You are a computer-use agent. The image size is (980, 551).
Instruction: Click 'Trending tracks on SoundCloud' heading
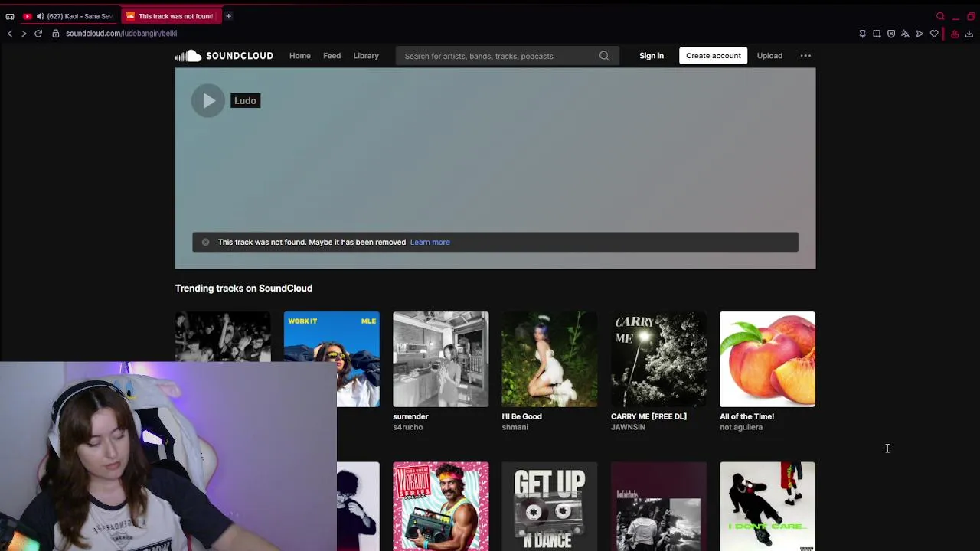pos(243,289)
